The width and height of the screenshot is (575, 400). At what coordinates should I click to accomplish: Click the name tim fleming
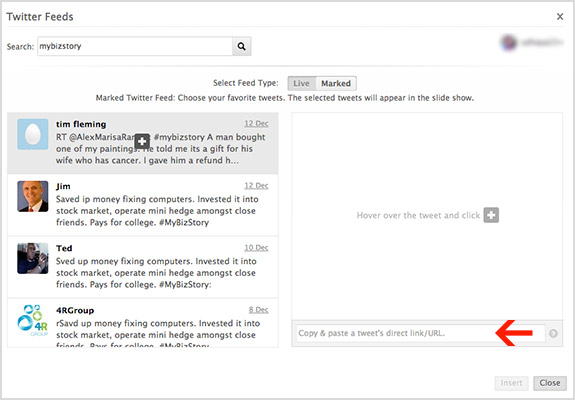pos(81,124)
